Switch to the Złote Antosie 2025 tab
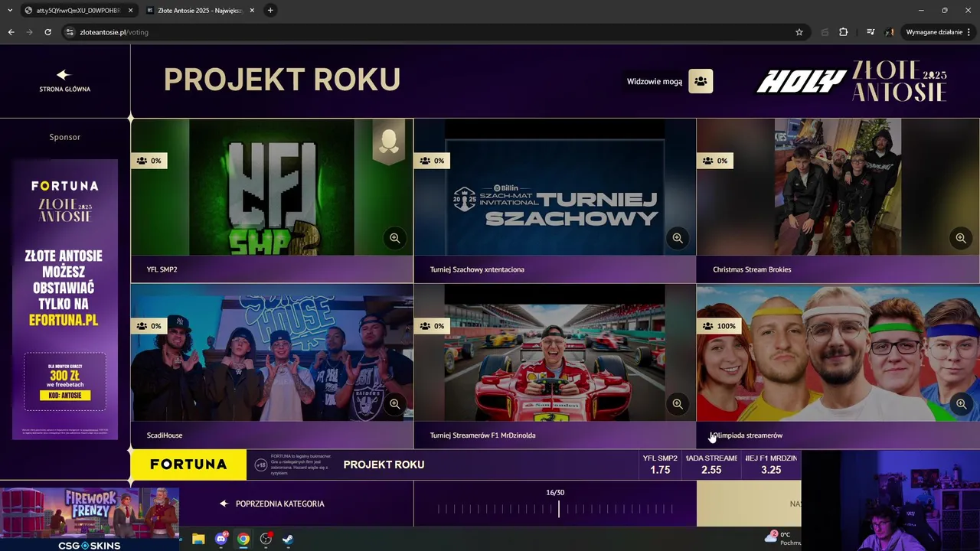980x551 pixels. 199,11
